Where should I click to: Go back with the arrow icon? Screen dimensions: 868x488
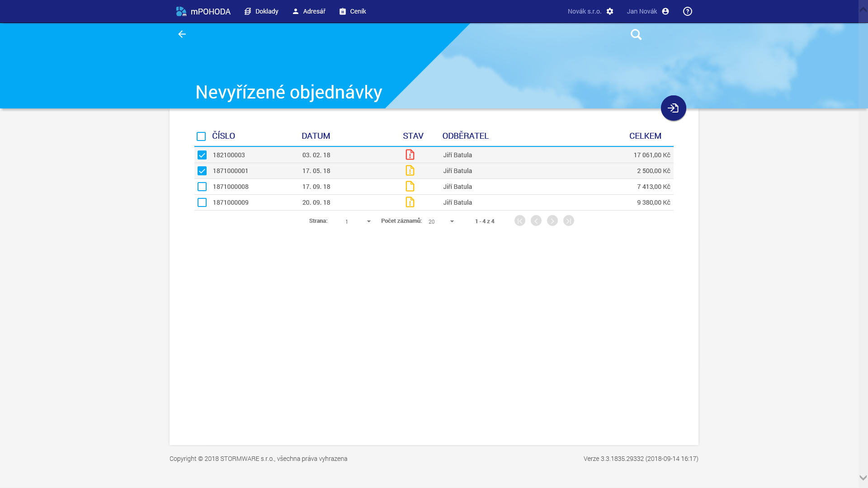(182, 34)
